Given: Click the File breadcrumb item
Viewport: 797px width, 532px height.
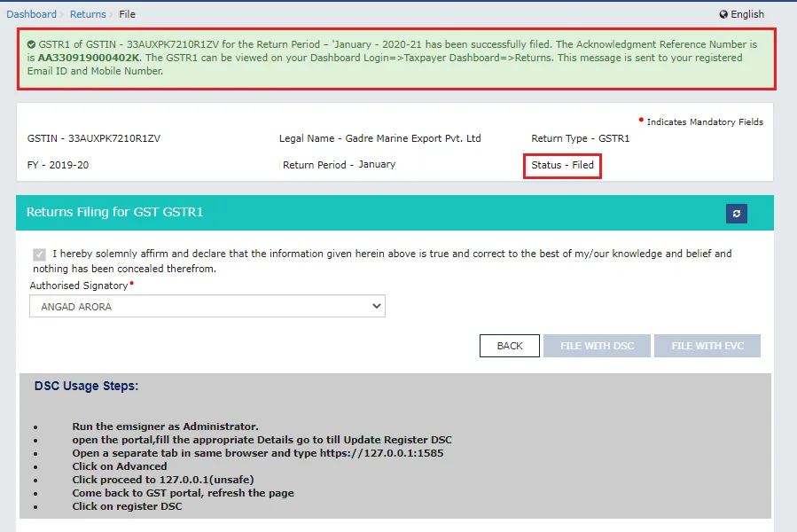Looking at the screenshot, I should click(x=127, y=14).
